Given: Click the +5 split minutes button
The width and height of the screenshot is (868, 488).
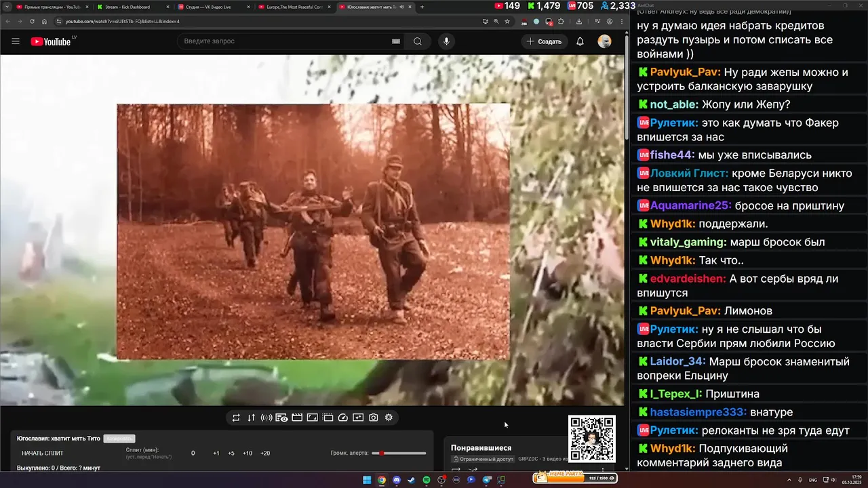Looking at the screenshot, I should (x=231, y=453).
